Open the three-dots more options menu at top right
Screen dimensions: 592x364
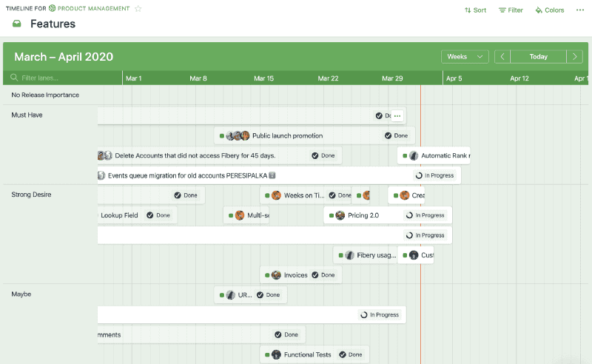tap(579, 10)
